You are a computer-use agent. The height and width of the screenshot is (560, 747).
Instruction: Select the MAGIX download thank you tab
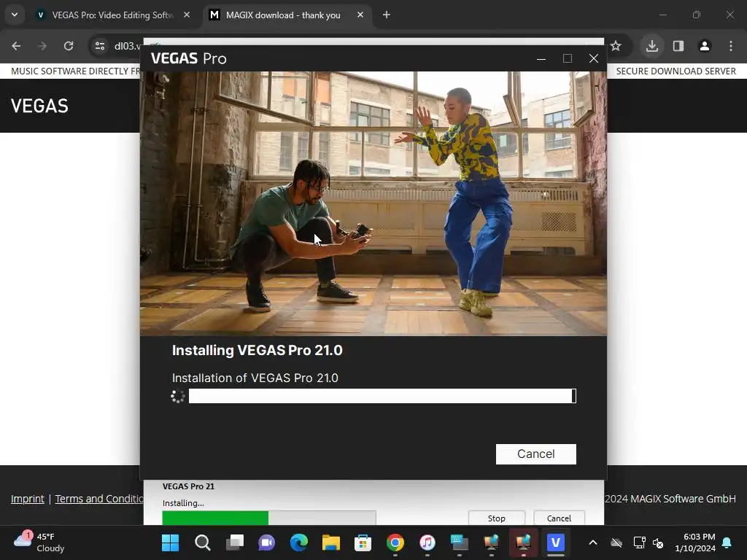283,15
